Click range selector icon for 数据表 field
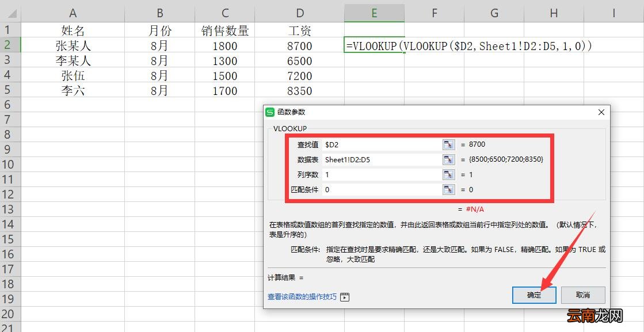 pyautogui.click(x=448, y=159)
